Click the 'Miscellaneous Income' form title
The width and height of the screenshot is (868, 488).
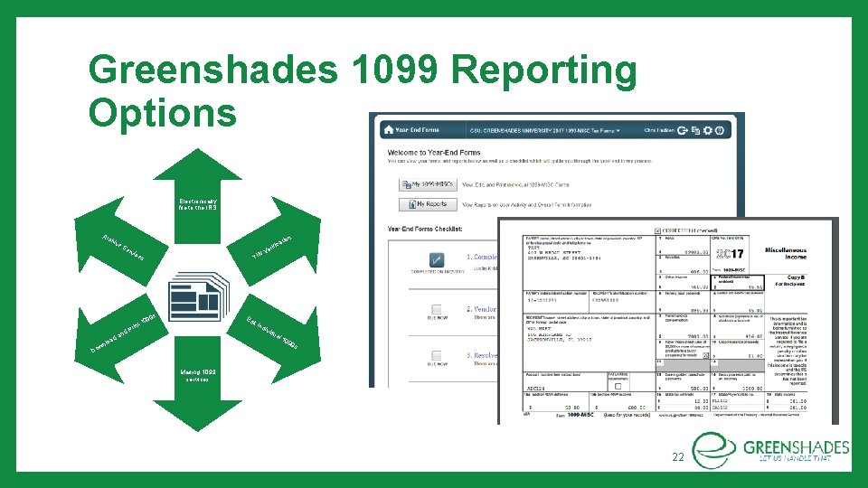tap(786, 253)
